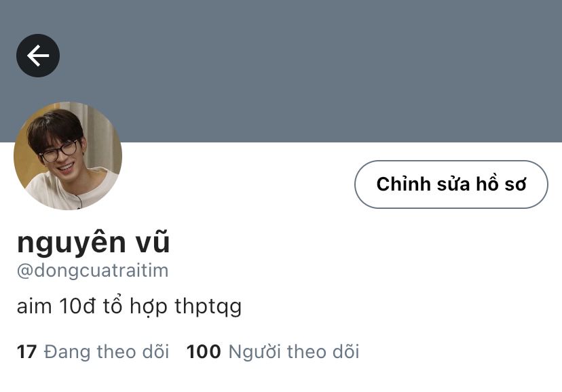Click the @dongcuatraitim handle
Screen dimensions: 562x392
[x=92, y=271]
